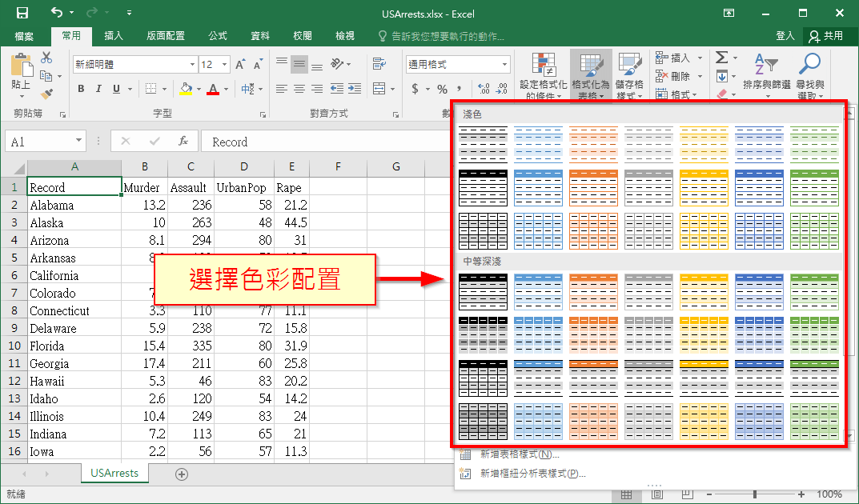859x504 pixels.
Task: Pick the orange light table style in first row
Action: [x=593, y=143]
